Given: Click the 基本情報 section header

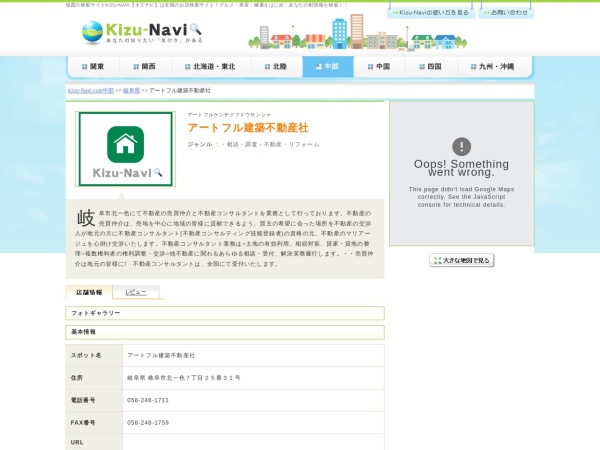Looking at the screenshot, I should pyautogui.click(x=225, y=332).
